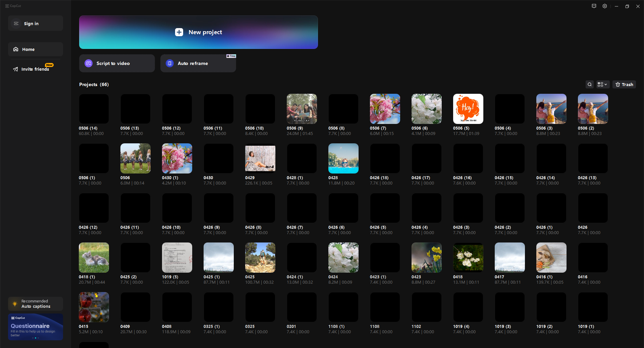Select project name 0424 (1)

coord(295,277)
